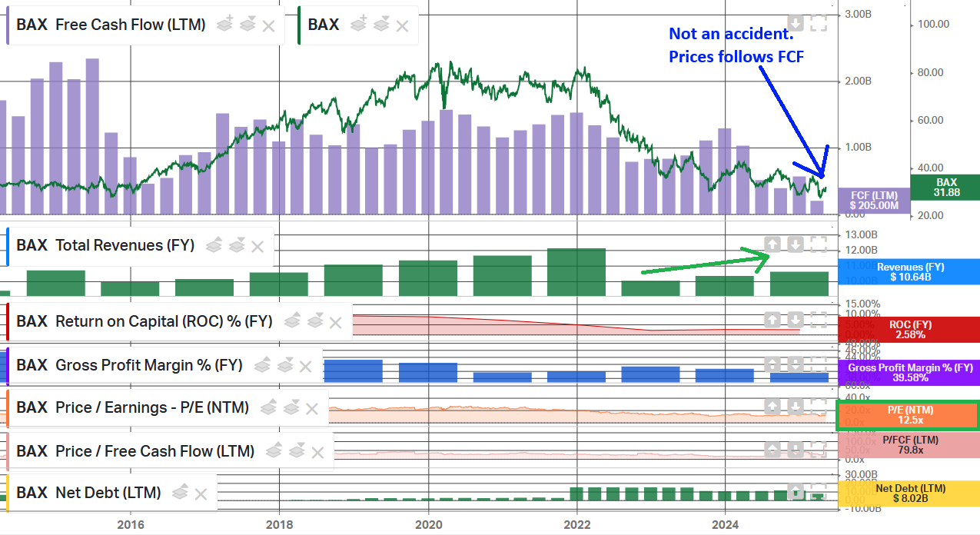Click the stack-plus icon beside Gross Profit Margin legend
980x535 pixels.
pyautogui.click(x=262, y=365)
